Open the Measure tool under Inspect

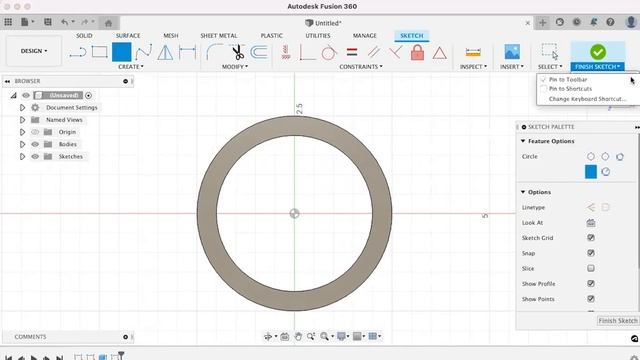pos(473,52)
